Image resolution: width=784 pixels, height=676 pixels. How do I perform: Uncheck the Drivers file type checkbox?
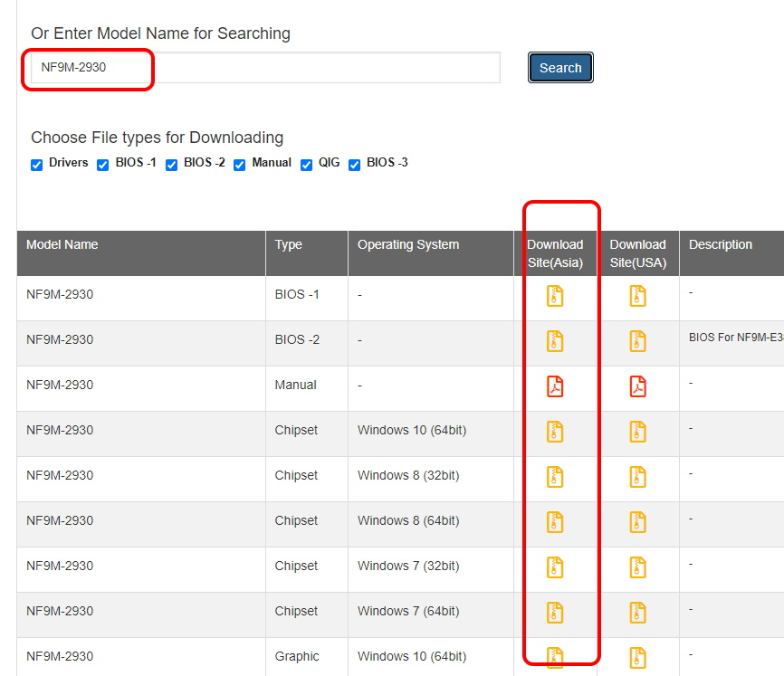pyautogui.click(x=37, y=165)
